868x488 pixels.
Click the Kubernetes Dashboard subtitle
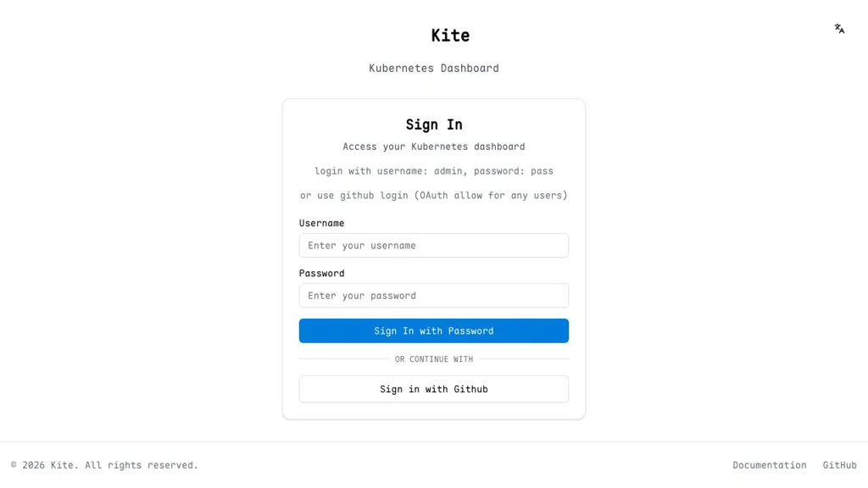(433, 69)
